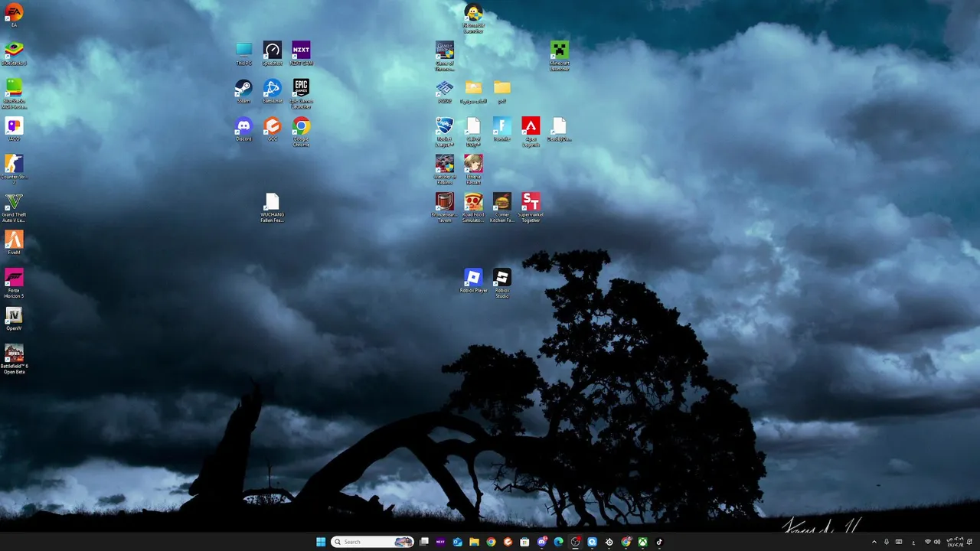
Task: Select the Grand Theft Auto V shortcut
Action: [14, 207]
